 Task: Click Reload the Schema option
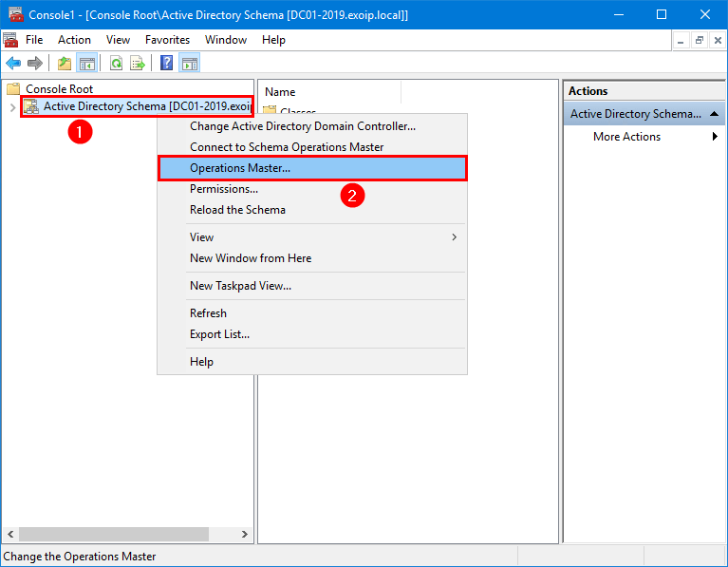pos(312,210)
